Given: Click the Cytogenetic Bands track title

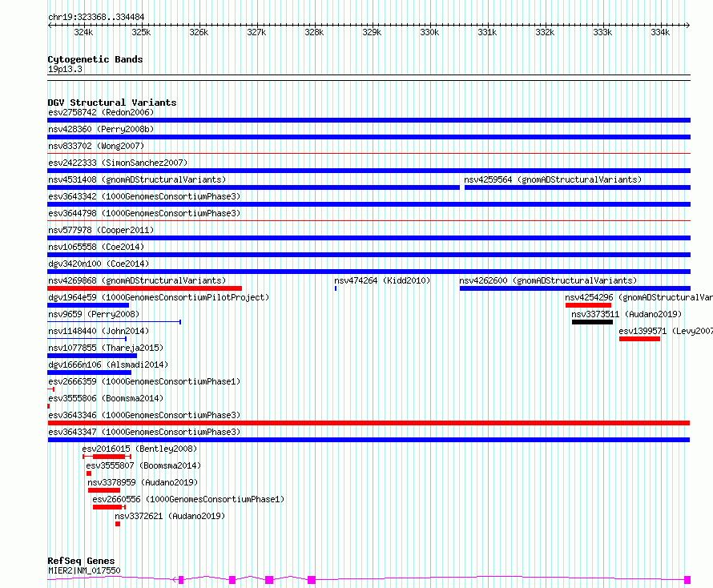Looking at the screenshot, I should pos(95,59).
